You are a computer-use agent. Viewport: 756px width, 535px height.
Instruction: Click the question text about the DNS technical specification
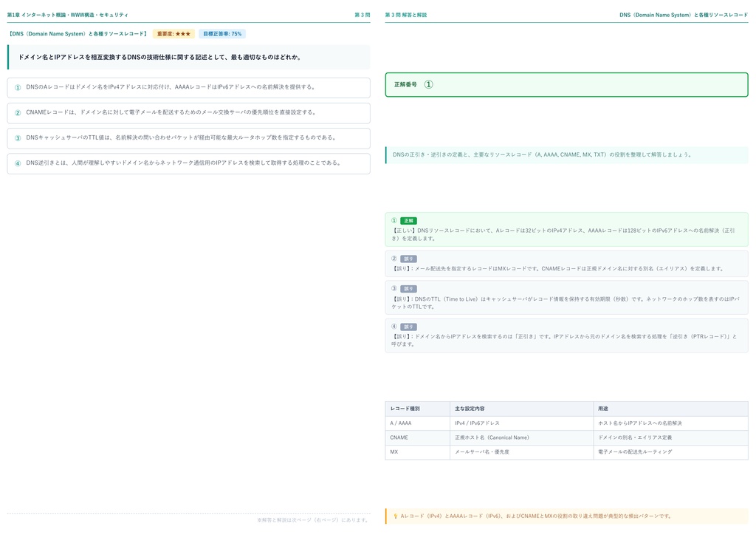point(160,57)
